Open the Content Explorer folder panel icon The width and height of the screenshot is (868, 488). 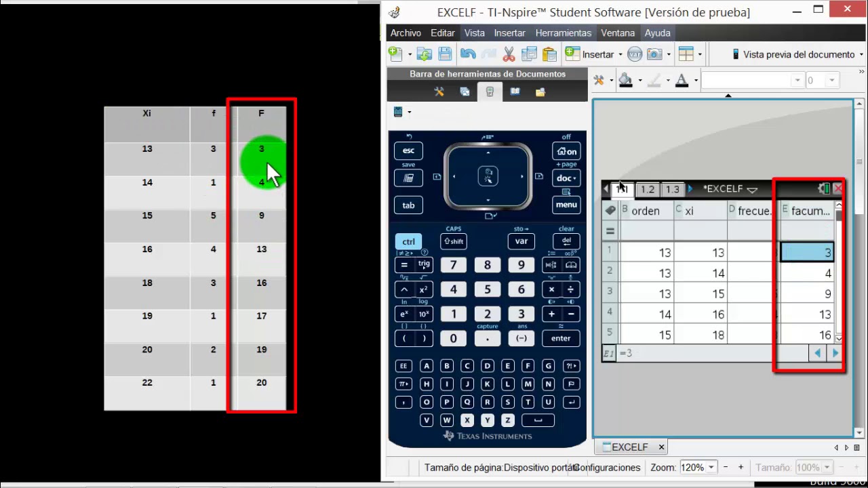pos(540,92)
